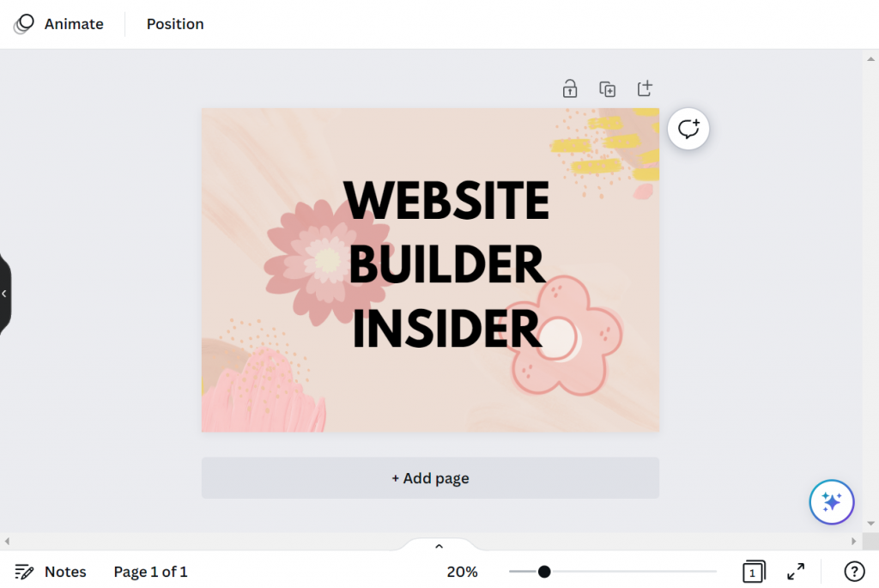The width and height of the screenshot is (879, 588).
Task: Enter fullscreen present mode
Action: 796,572
